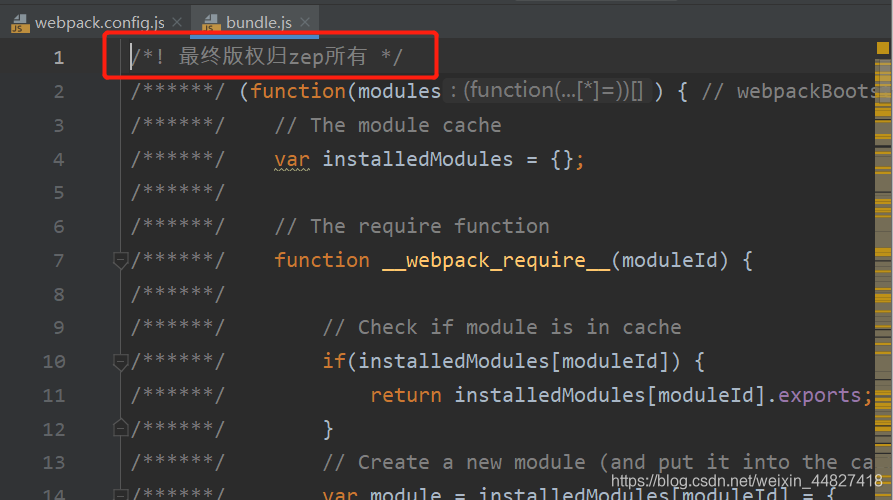
Task: Click 'if(installedModules[moduleId])' on line 10
Action: (501, 361)
